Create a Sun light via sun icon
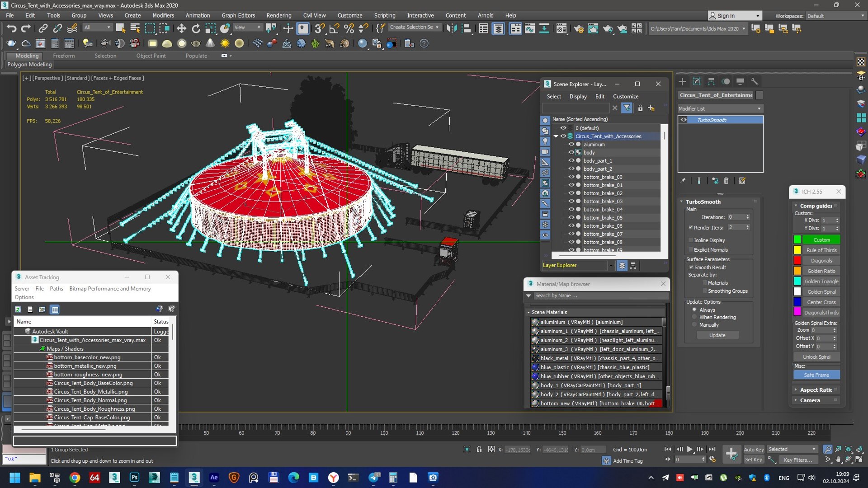The height and width of the screenshot is (488, 868). coord(225,43)
